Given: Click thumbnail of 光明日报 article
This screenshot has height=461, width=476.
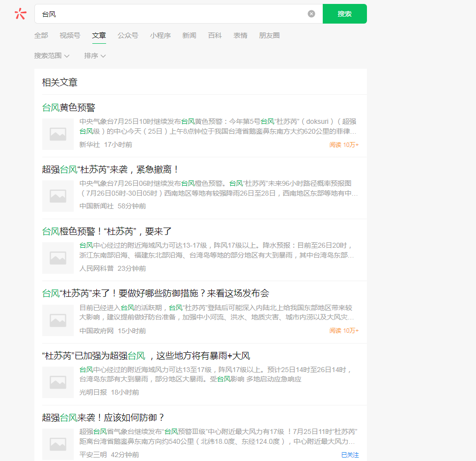Looking at the screenshot, I should pyautogui.click(x=57, y=382).
